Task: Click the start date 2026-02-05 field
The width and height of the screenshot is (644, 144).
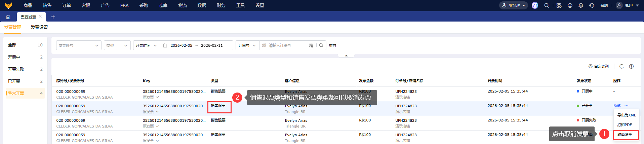Action: 181,45
